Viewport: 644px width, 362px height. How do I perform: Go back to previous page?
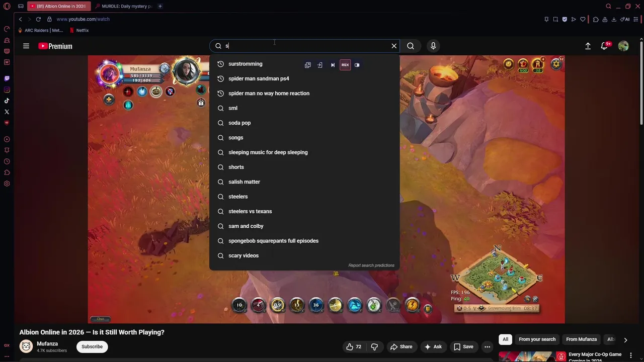(x=21, y=19)
